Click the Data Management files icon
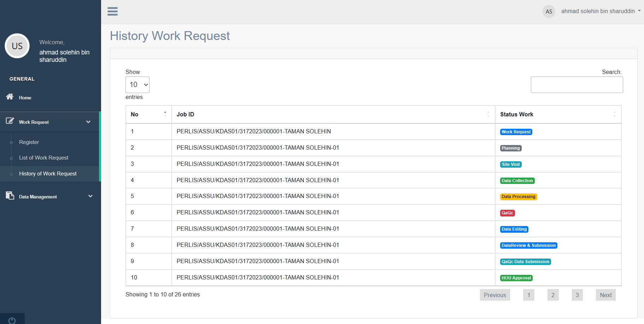Viewport: 644px width, 324px height. point(10,196)
